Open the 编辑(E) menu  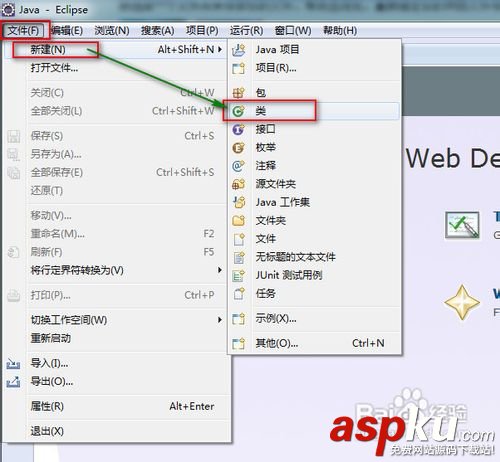(x=67, y=31)
